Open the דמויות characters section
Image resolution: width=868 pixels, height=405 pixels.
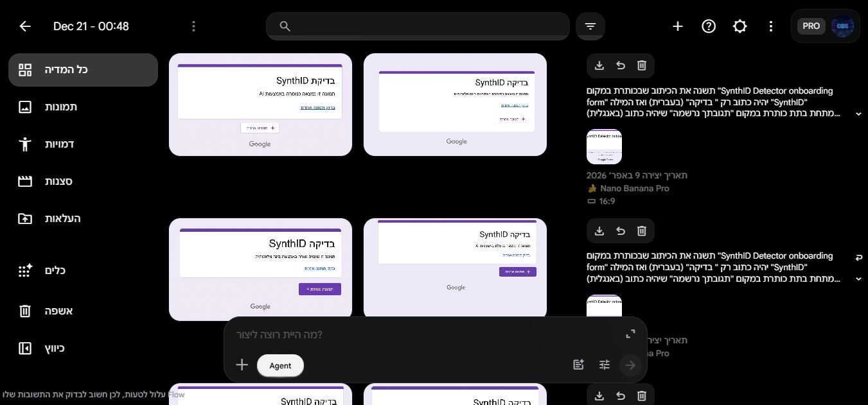83,144
